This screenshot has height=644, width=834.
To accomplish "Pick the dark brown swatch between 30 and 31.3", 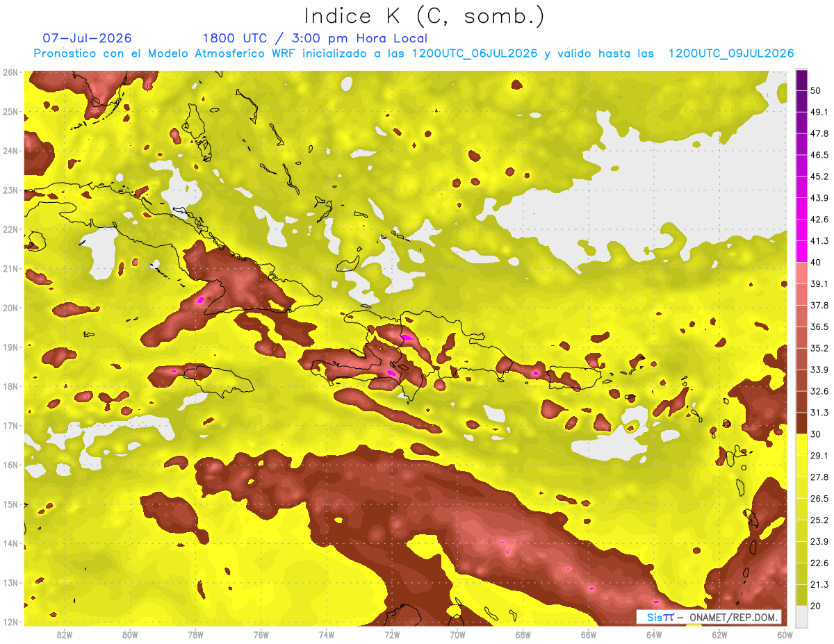I will point(801,423).
